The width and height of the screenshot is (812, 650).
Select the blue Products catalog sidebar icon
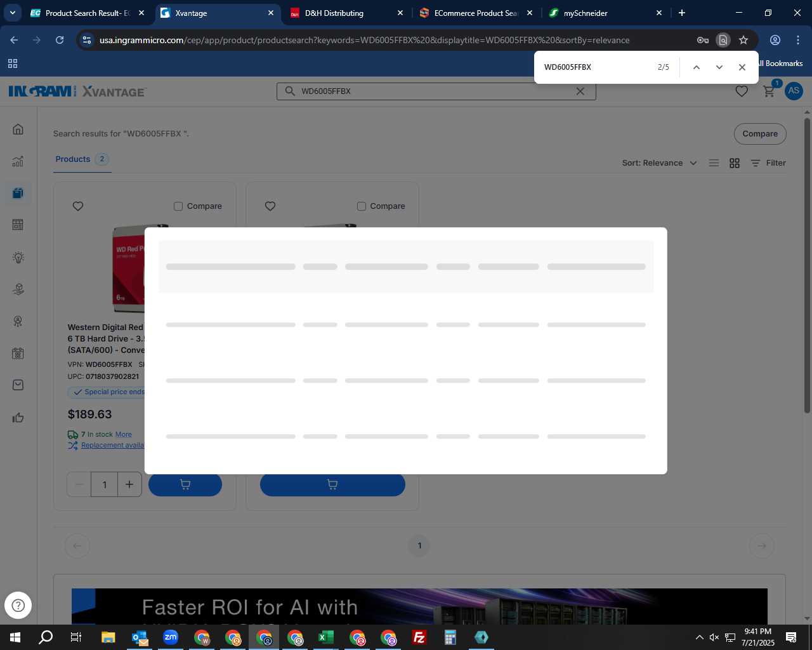18,193
